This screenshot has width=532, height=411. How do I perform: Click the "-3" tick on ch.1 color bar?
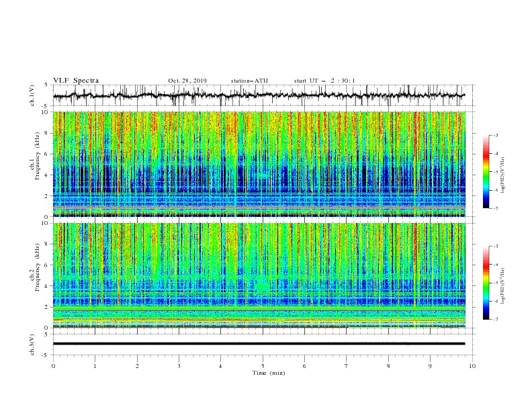496,135
